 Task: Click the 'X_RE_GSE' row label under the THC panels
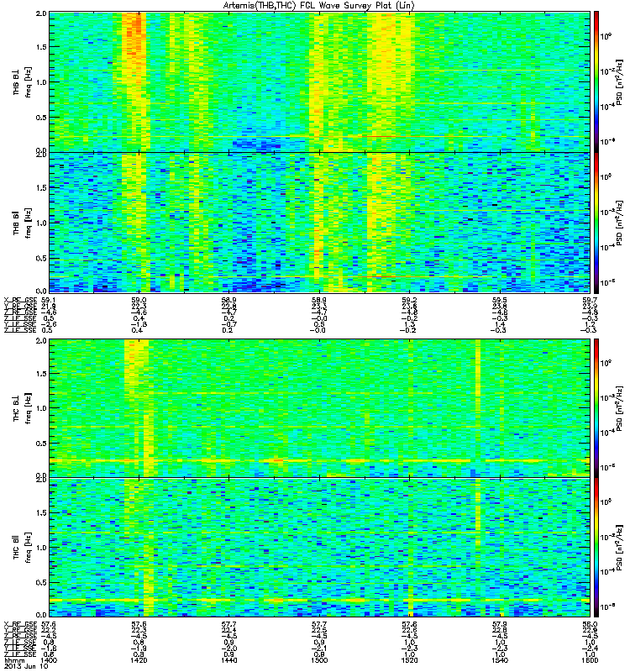[x=20, y=624]
